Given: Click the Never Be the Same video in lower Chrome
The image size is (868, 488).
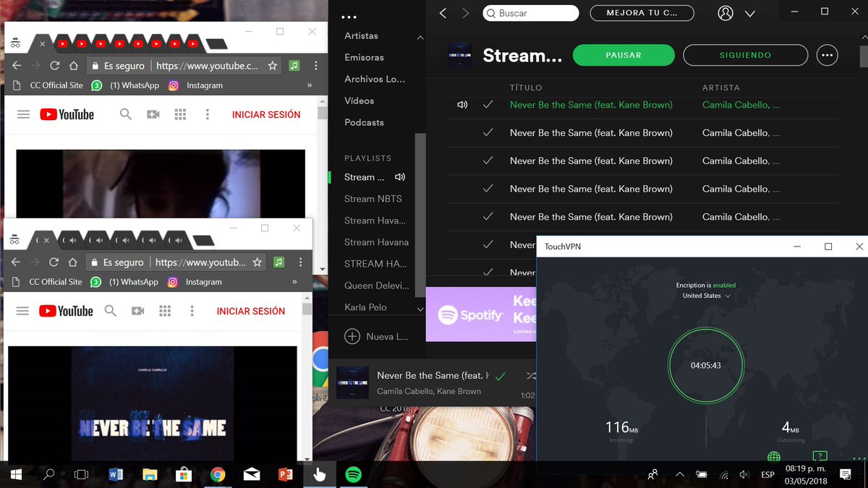Looking at the screenshot, I should point(153,403).
